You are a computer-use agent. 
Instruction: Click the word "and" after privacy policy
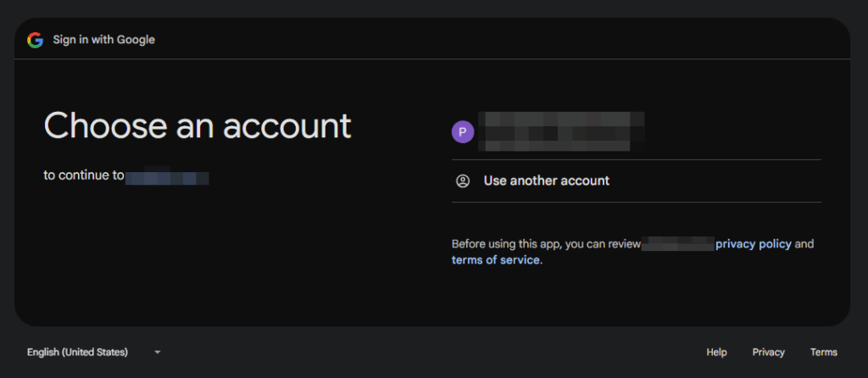(x=804, y=244)
